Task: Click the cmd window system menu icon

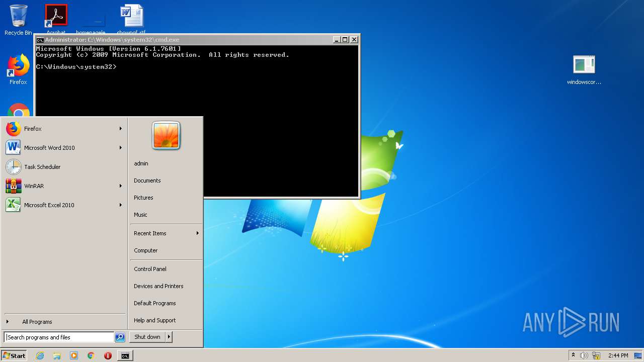Action: click(40, 40)
